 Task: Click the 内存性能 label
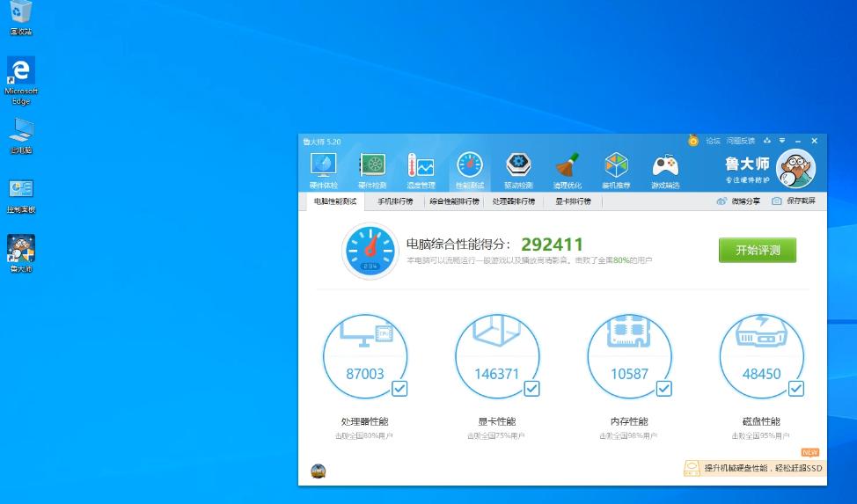click(629, 421)
